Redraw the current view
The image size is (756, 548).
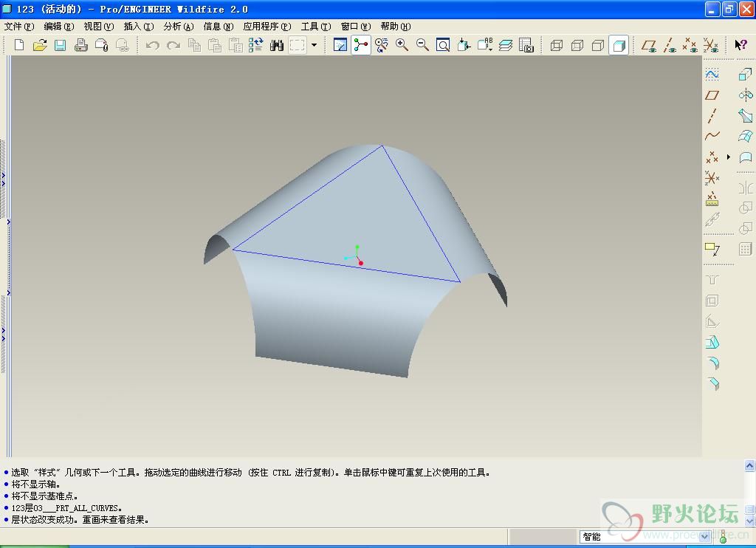point(340,45)
